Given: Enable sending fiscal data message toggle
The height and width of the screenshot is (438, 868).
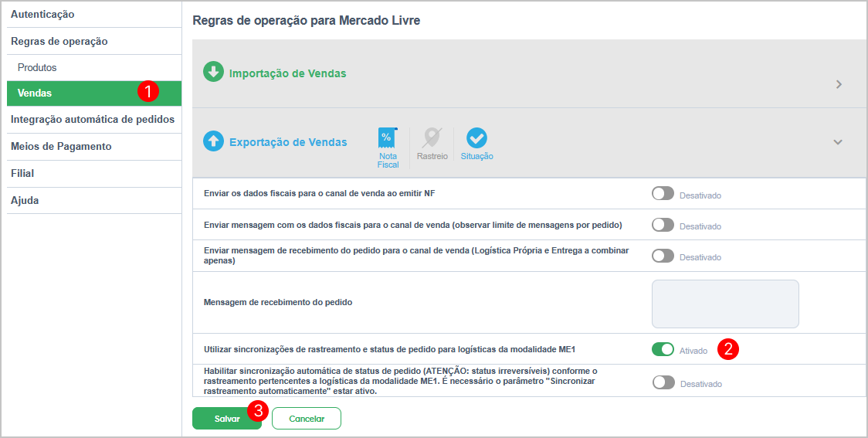Looking at the screenshot, I should point(663,225).
